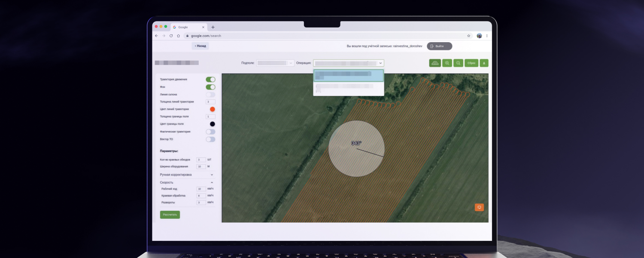This screenshot has width=644, height=258.
Task: Reload the browser page
Action: pyautogui.click(x=171, y=36)
